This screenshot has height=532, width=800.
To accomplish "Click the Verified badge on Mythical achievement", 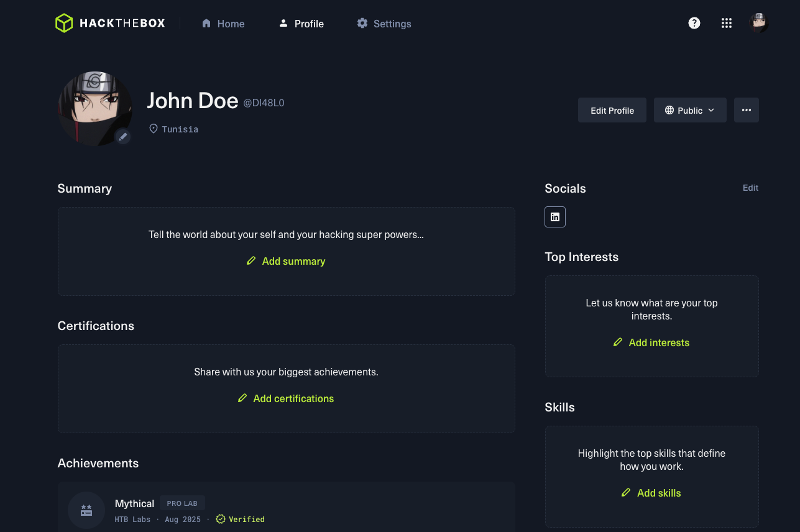I will [240, 519].
